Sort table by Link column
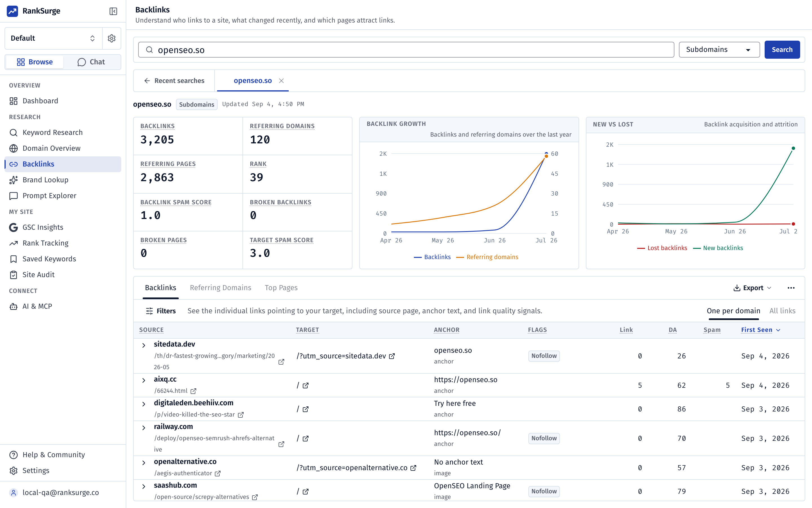 [626, 330]
